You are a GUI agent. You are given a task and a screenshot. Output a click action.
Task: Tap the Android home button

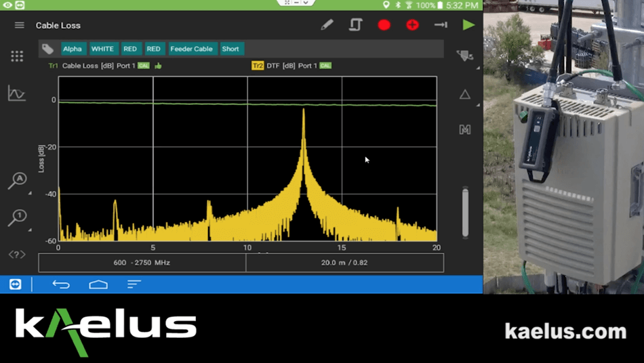coord(98,284)
